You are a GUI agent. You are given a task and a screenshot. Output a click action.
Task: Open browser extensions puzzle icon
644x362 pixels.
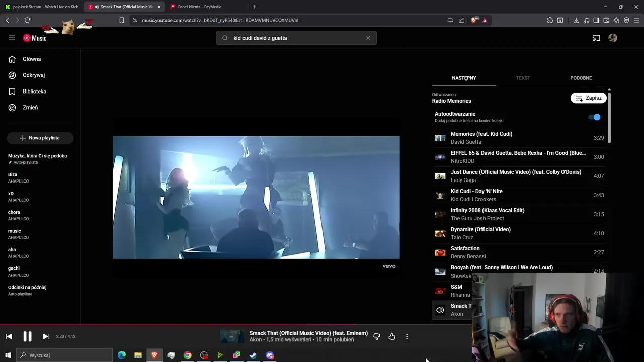tap(550, 20)
